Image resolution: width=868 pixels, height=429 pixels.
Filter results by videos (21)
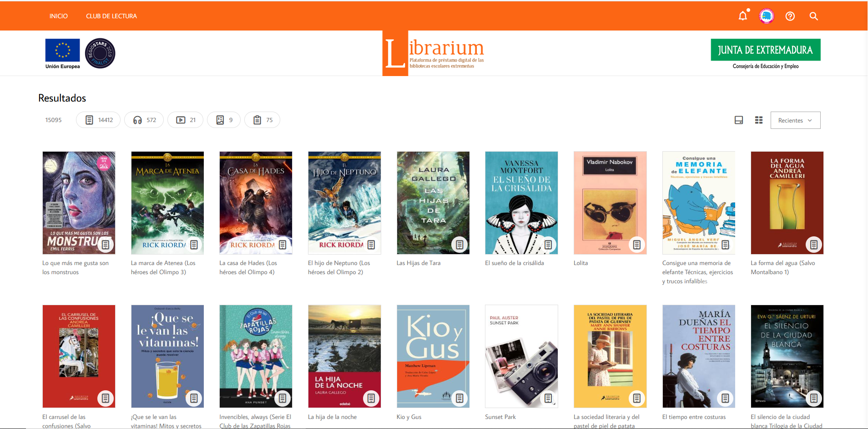pyautogui.click(x=185, y=120)
